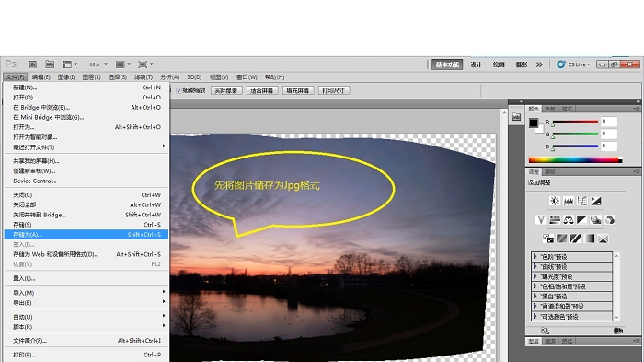Switch to the 蒙版 masks tab

550,172
